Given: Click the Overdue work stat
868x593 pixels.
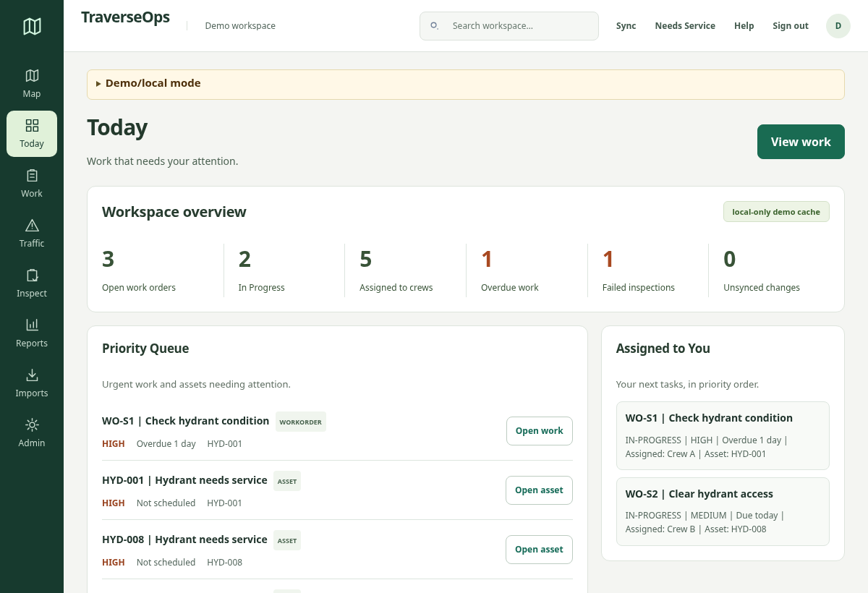Looking at the screenshot, I should coord(527,270).
